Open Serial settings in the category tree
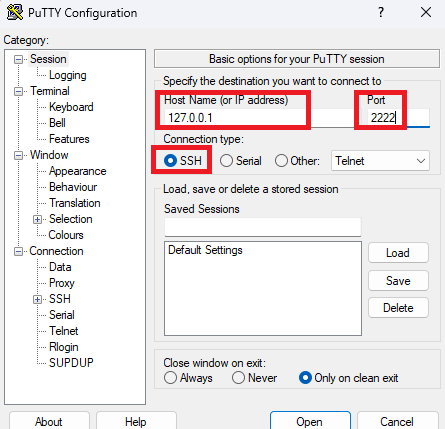 (62, 315)
